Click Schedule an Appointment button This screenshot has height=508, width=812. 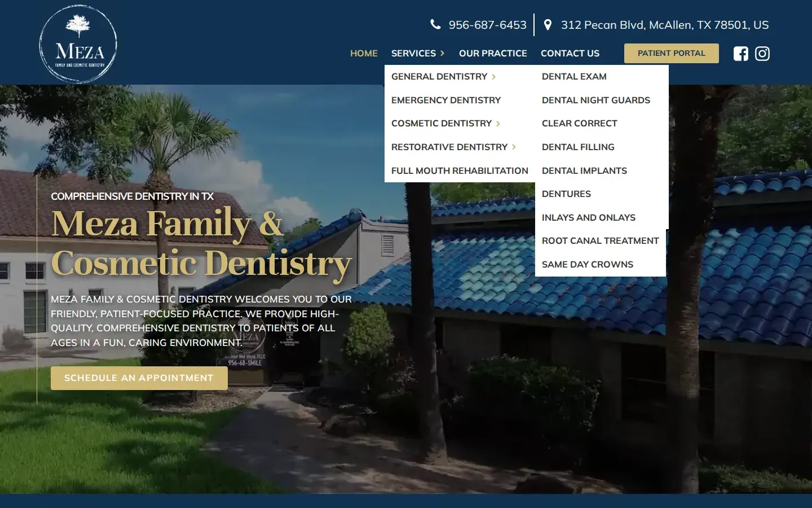pos(139,378)
